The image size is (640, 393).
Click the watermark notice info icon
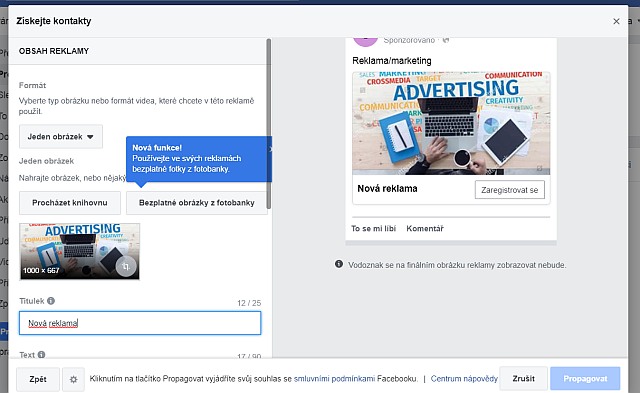(339, 264)
